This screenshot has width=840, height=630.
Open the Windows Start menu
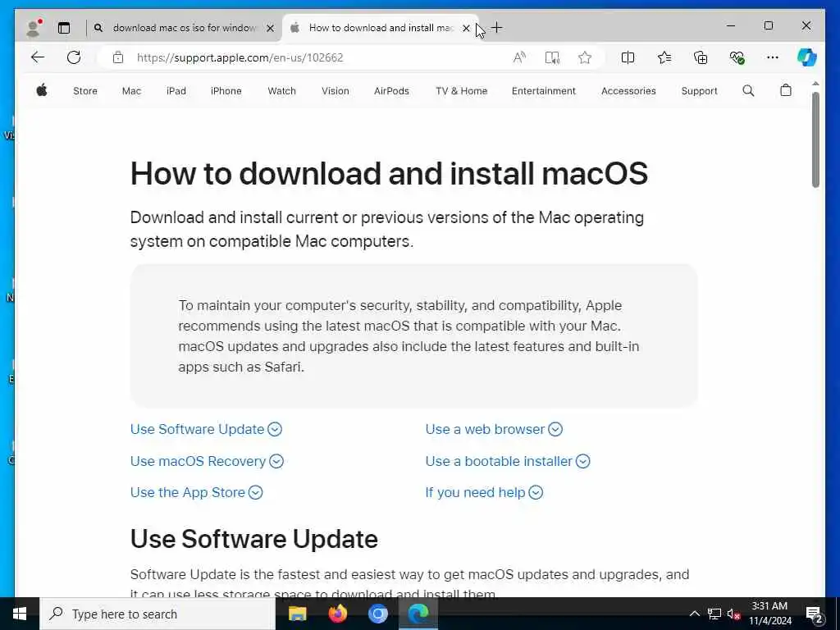pos(20,614)
